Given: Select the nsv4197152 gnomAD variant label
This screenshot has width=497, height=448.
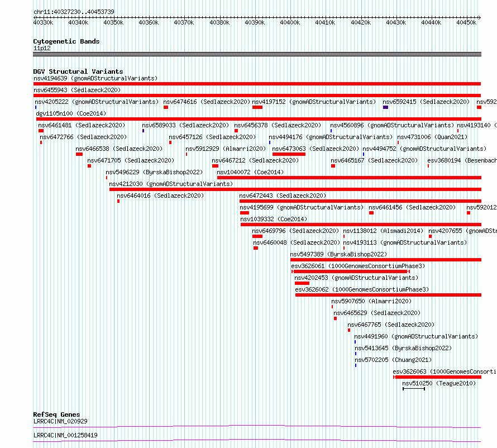Looking at the screenshot, I should point(314,102).
